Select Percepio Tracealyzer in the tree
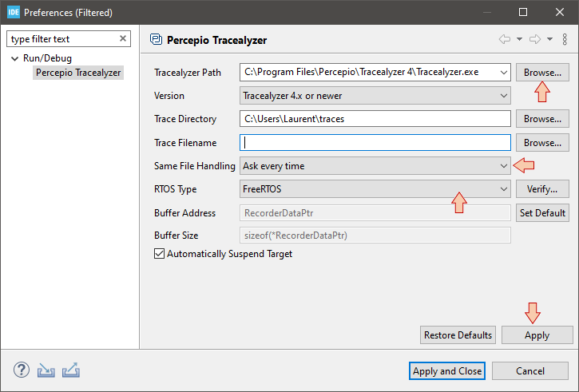579x392 pixels. pos(78,73)
